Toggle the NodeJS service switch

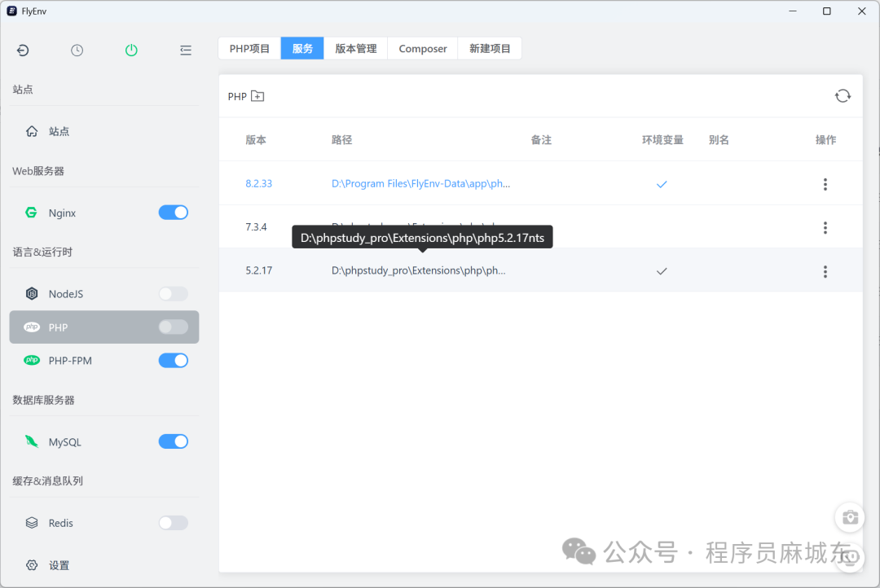(x=174, y=293)
